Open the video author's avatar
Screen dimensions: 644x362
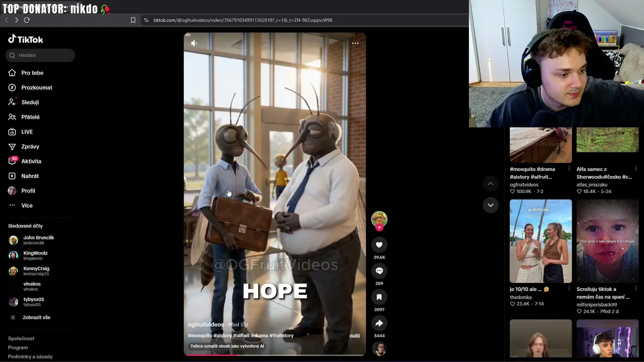[379, 219]
